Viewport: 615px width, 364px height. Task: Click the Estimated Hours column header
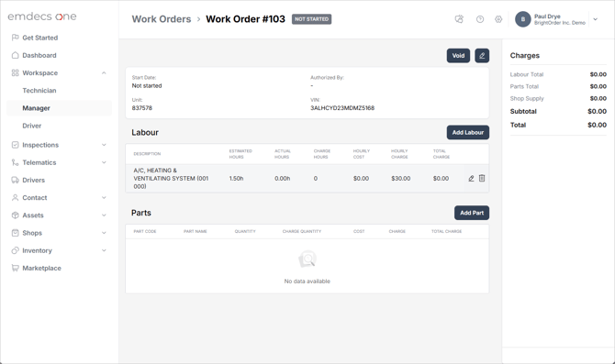240,154
